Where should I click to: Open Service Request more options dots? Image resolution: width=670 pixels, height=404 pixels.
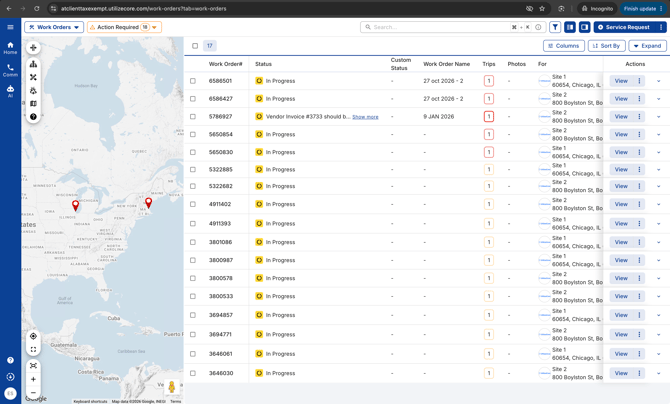pyautogui.click(x=661, y=27)
